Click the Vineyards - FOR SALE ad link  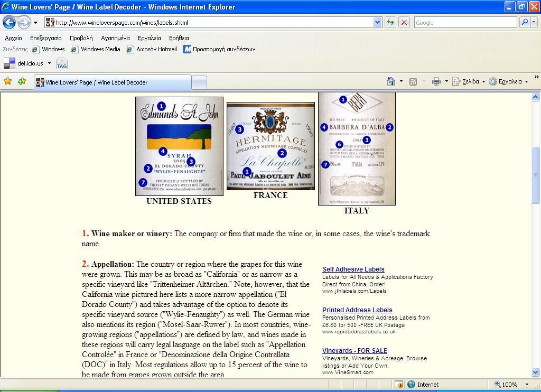tap(355, 351)
